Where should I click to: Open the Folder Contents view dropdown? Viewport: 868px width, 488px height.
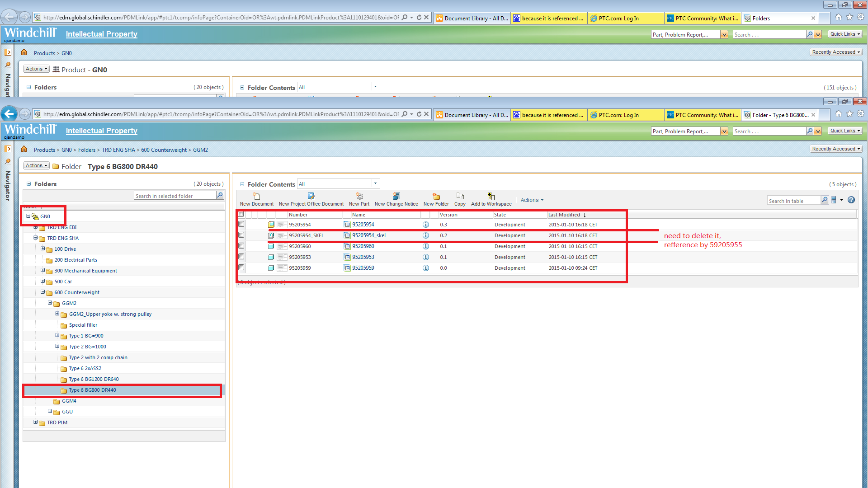click(375, 183)
